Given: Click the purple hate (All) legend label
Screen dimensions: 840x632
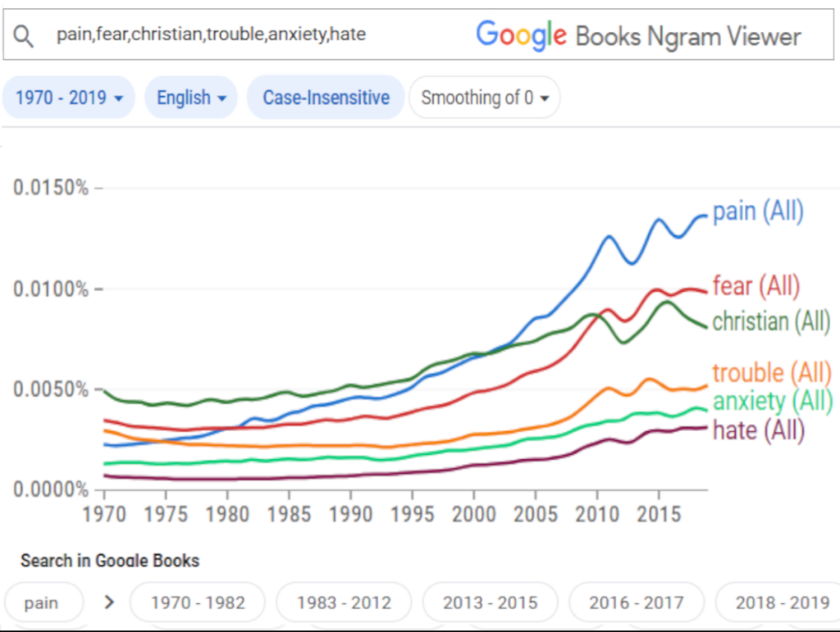Looking at the screenshot, I should pyautogui.click(x=758, y=430).
